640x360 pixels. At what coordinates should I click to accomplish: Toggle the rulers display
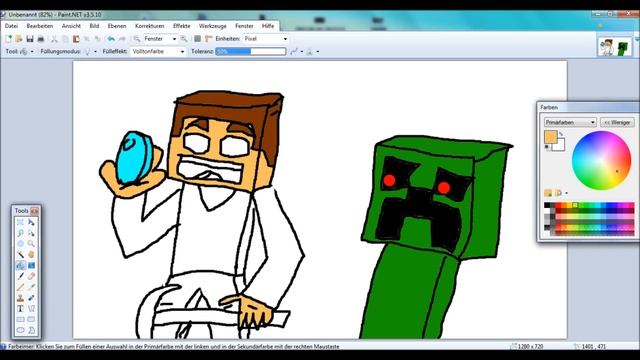[208, 39]
